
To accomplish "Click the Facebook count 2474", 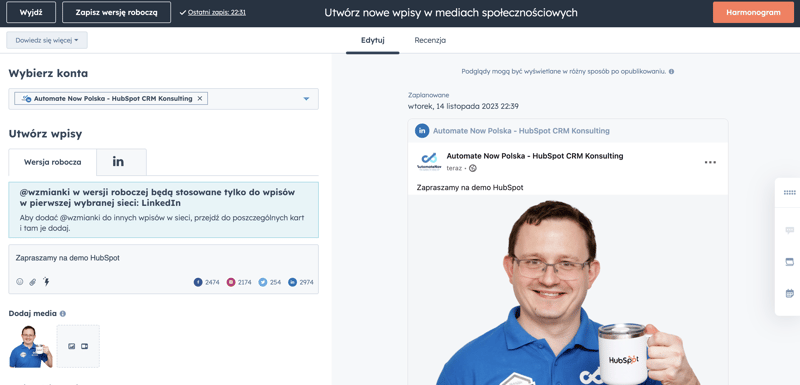I will tap(212, 282).
